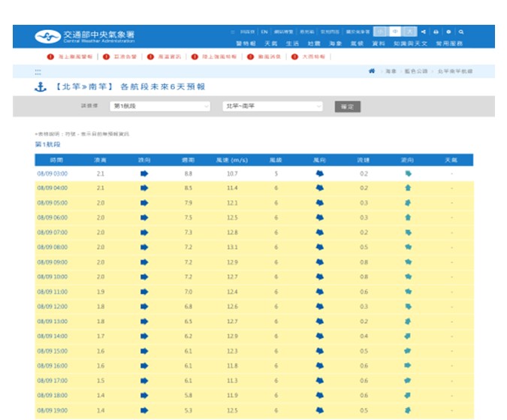Viewport: 507px width, 420px height.
Task: Click wave period value 8.8 at 03:00
Action: [x=189, y=174]
